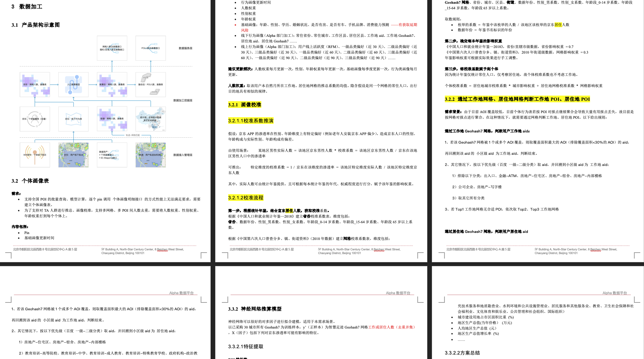644x359 pixels.
Task: Click the highlighted heading "3.2.1.2校准流程"
Action: [x=246, y=198]
